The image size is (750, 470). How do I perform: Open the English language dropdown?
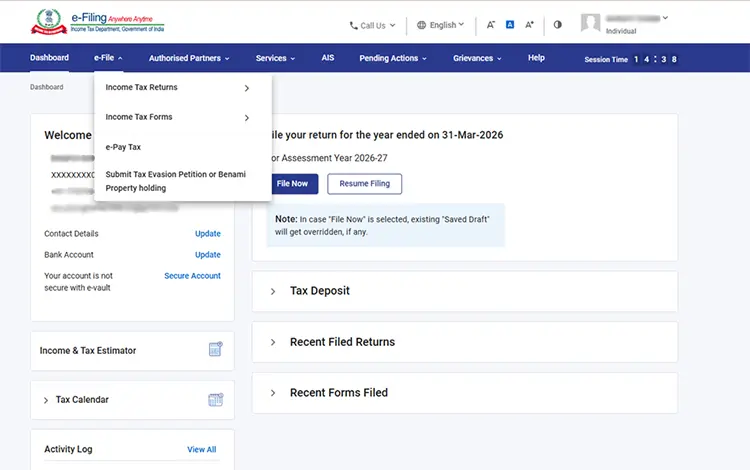(441, 25)
